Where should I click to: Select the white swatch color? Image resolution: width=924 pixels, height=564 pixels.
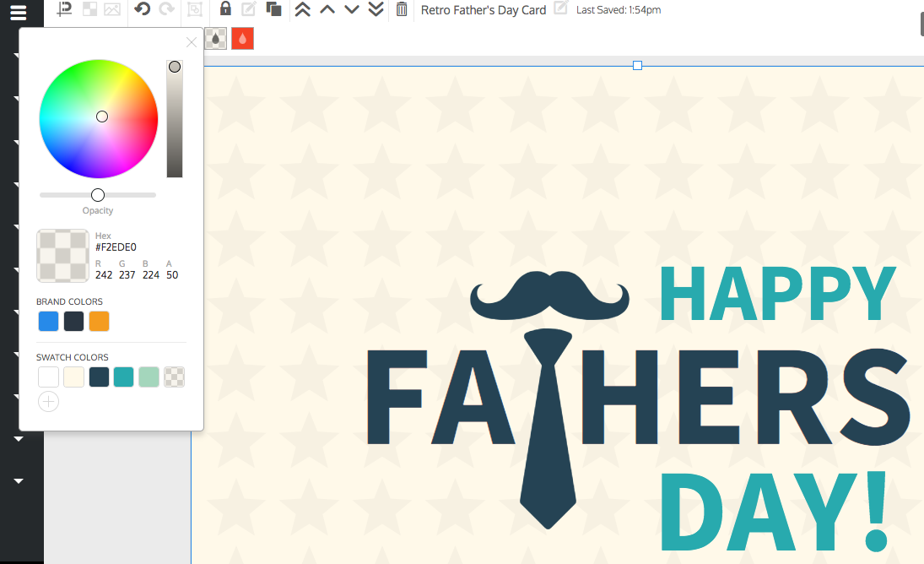click(x=48, y=377)
